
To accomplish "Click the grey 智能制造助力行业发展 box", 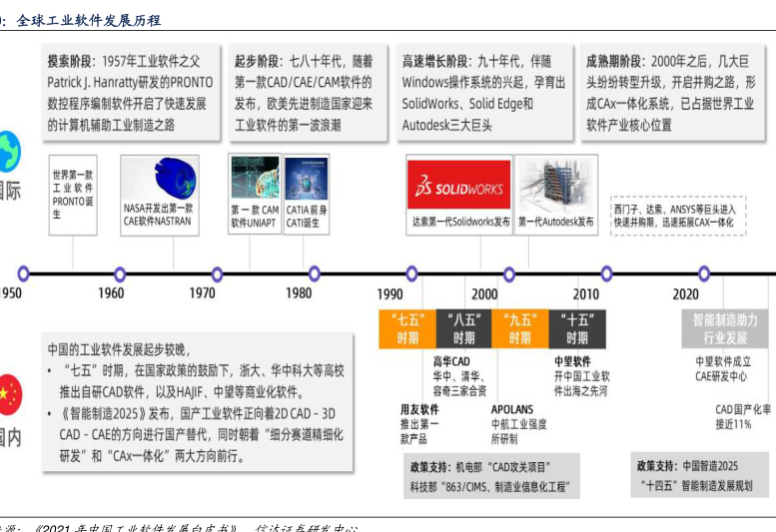I will pos(725,328).
